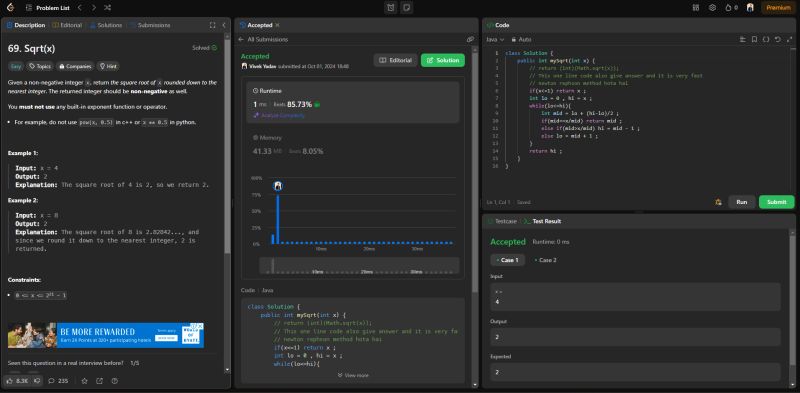Image resolution: width=800 pixels, height=393 pixels.
Task: Click the Run button
Action: click(x=742, y=202)
